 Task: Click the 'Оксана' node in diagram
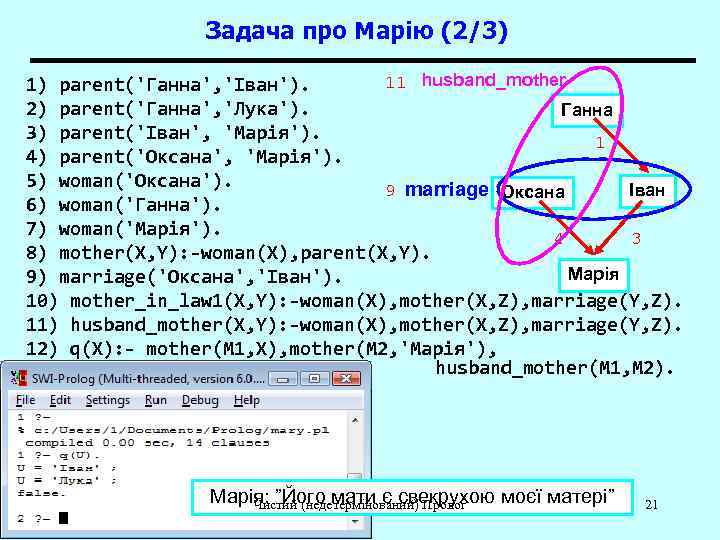coord(534,192)
